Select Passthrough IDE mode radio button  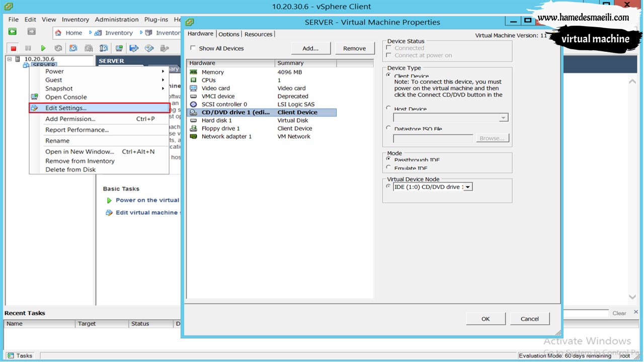[x=388, y=158]
